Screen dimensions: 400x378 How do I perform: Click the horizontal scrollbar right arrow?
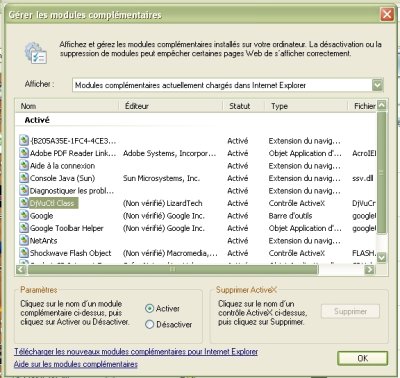(369, 269)
